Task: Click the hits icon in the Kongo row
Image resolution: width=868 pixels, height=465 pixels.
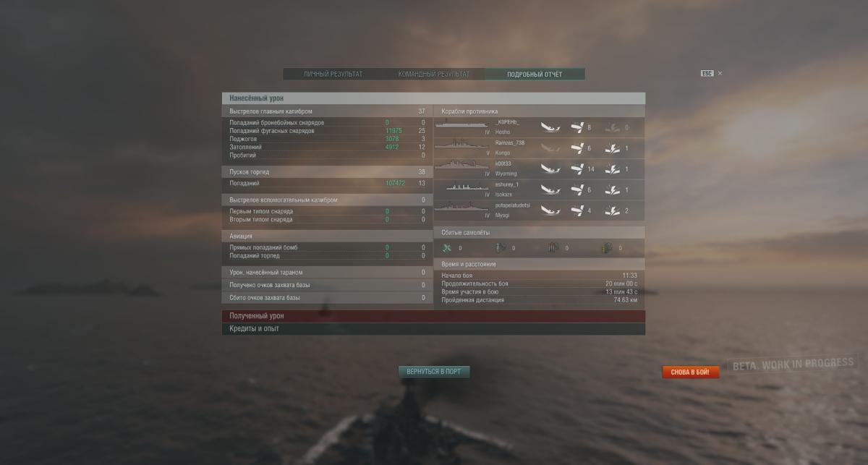Action: (x=576, y=148)
